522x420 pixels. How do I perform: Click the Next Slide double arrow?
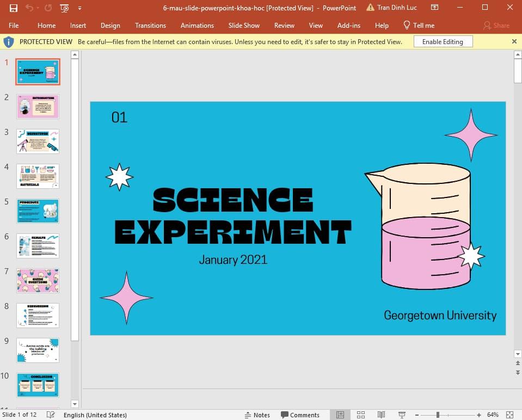(x=517, y=372)
